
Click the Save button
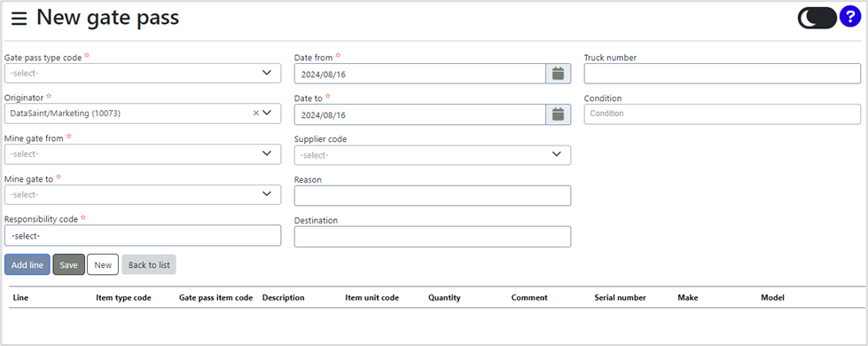68,264
